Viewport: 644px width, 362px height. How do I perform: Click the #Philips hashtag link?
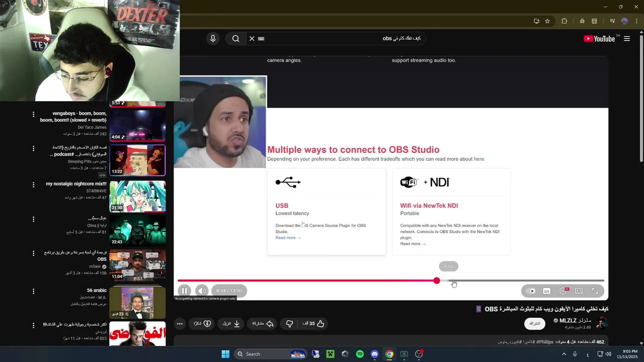tap(544, 342)
